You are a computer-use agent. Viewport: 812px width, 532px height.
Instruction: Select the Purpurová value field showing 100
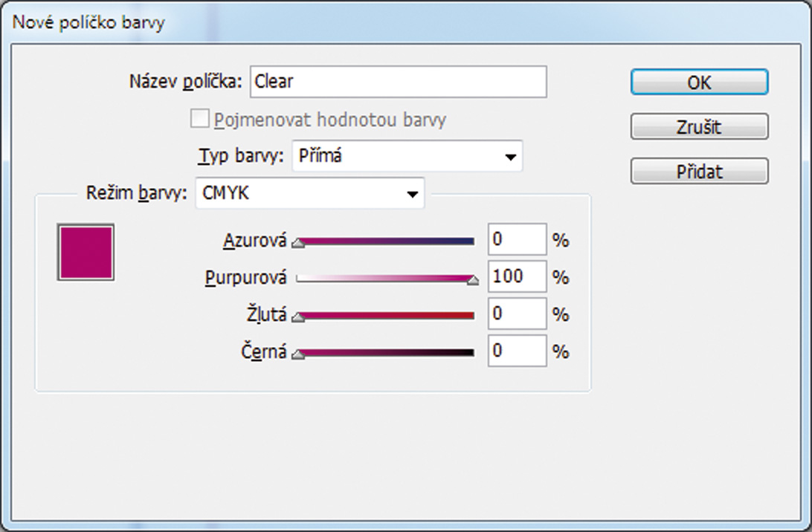pyautogui.click(x=518, y=276)
